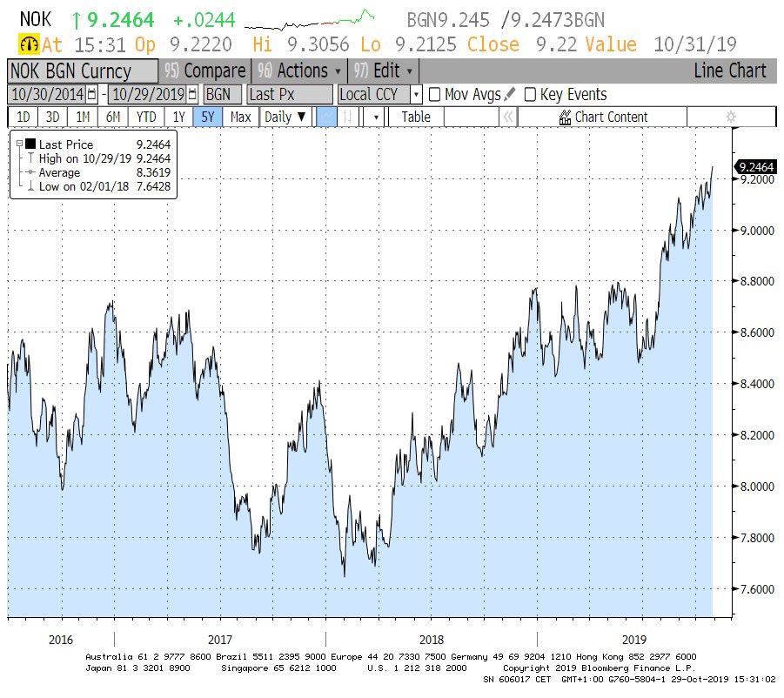The width and height of the screenshot is (784, 698).
Task: Click the 8.0000 y-axis label
Action: pos(757,487)
